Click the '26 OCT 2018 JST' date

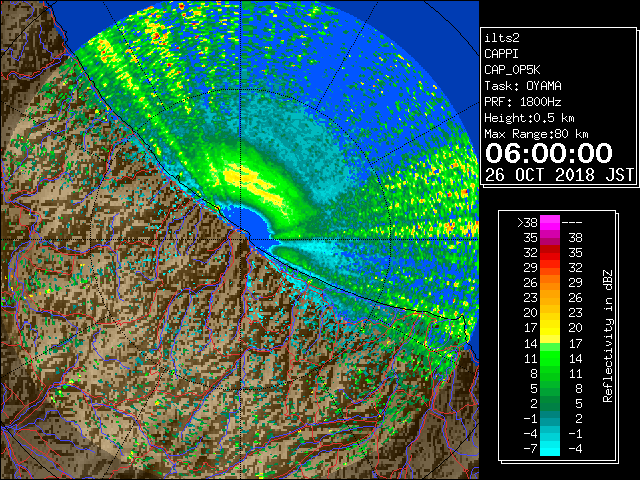point(560,175)
